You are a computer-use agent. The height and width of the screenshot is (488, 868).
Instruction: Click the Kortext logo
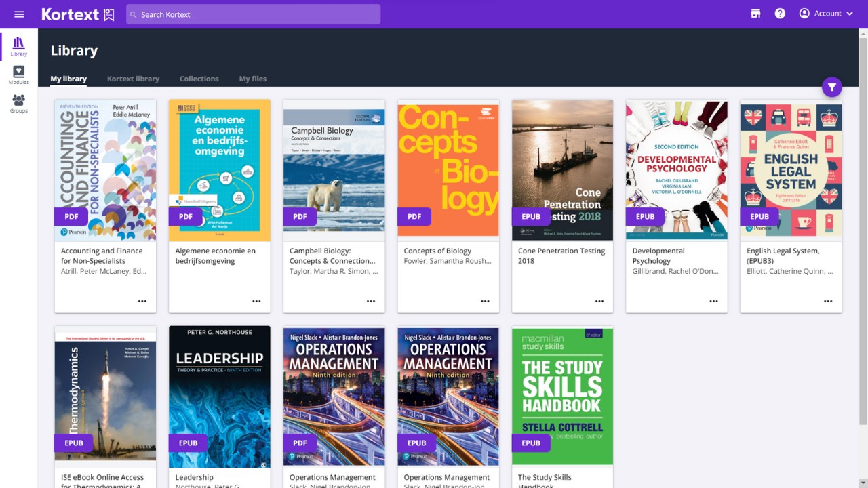coord(78,14)
